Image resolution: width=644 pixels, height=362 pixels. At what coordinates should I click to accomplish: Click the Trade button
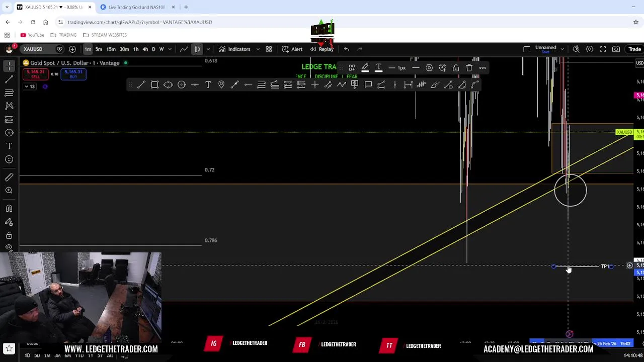coord(634,49)
